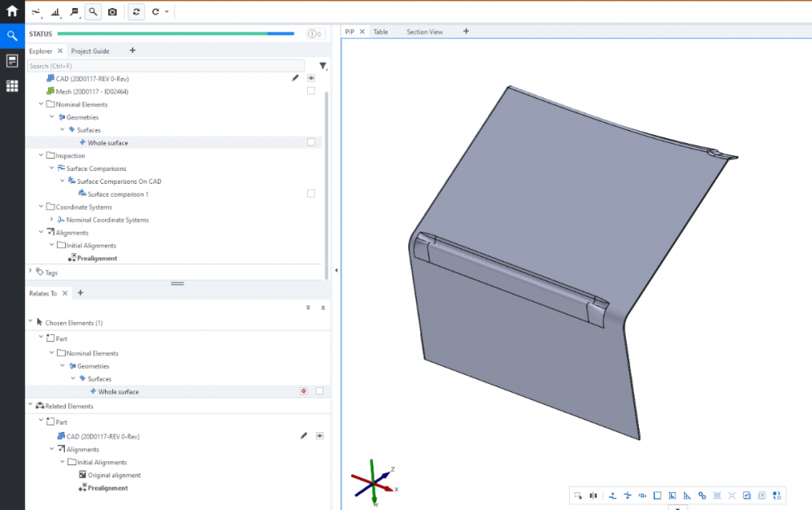Open the Section View tab
The image size is (812, 510).
click(424, 32)
